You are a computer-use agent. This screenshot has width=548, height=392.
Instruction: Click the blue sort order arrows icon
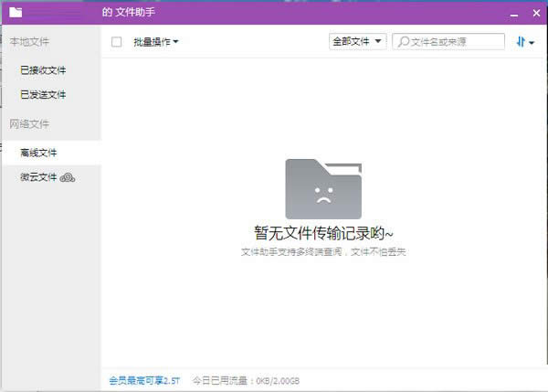[x=521, y=42]
